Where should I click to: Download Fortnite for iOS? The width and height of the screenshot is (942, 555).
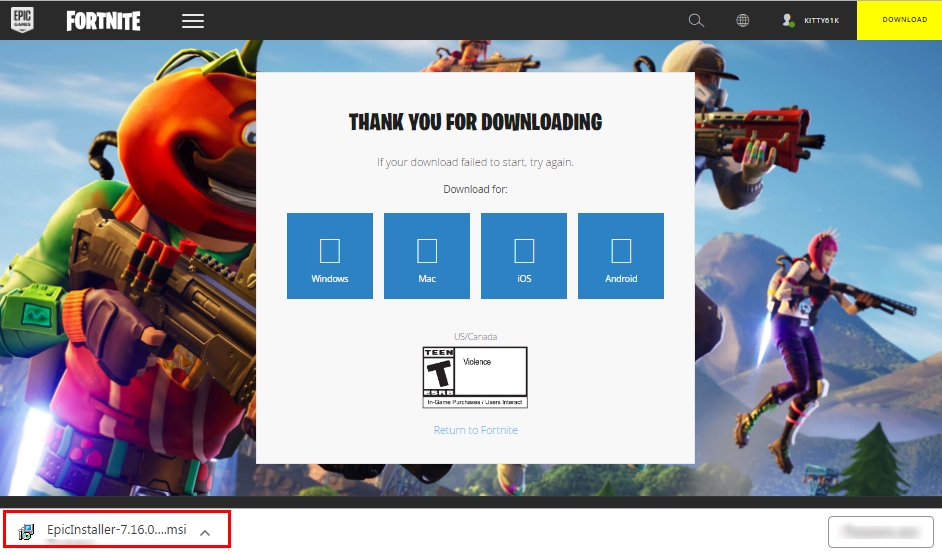tap(524, 256)
